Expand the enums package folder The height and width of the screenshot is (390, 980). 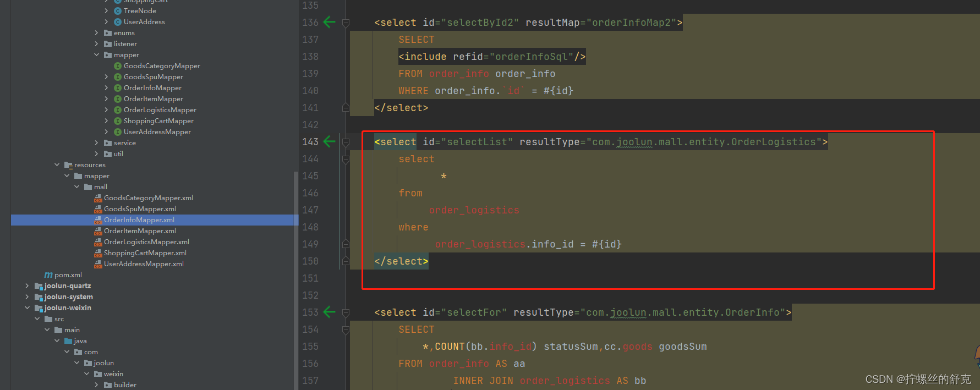pyautogui.click(x=97, y=32)
